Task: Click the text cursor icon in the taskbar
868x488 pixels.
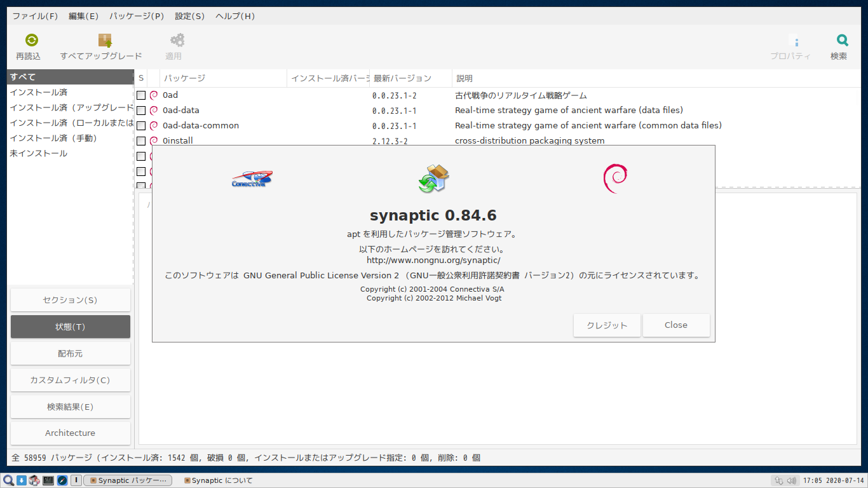Action: tap(76, 480)
